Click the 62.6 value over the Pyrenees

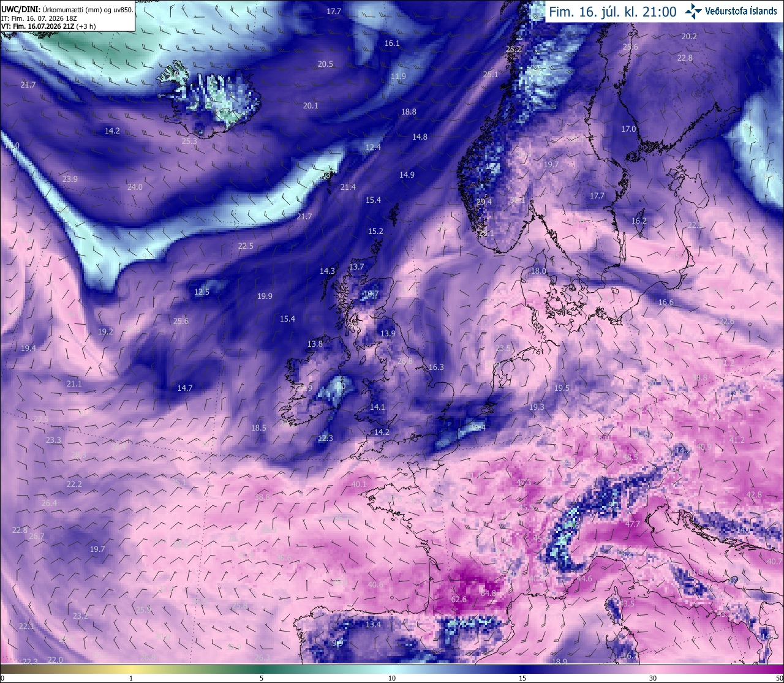click(459, 599)
